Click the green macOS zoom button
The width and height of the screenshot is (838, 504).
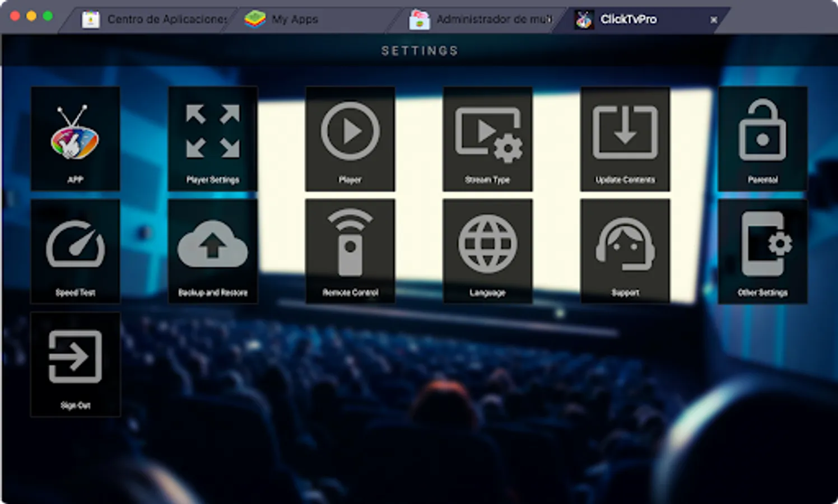tap(48, 16)
